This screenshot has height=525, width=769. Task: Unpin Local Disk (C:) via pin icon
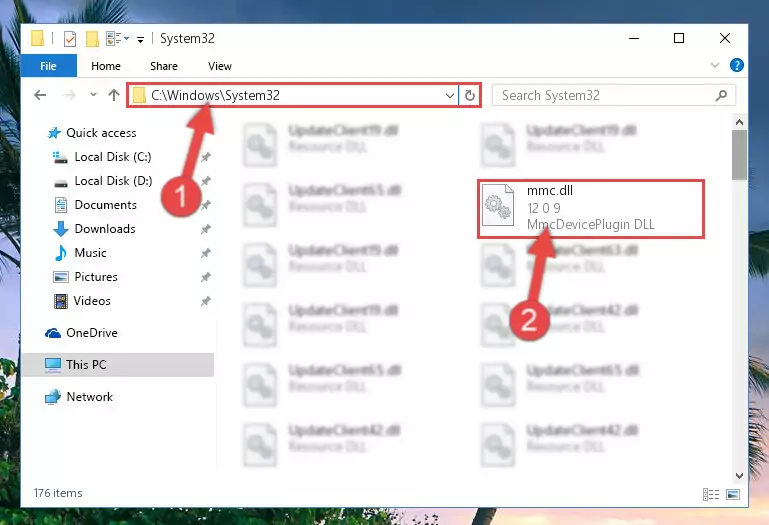pos(205,157)
